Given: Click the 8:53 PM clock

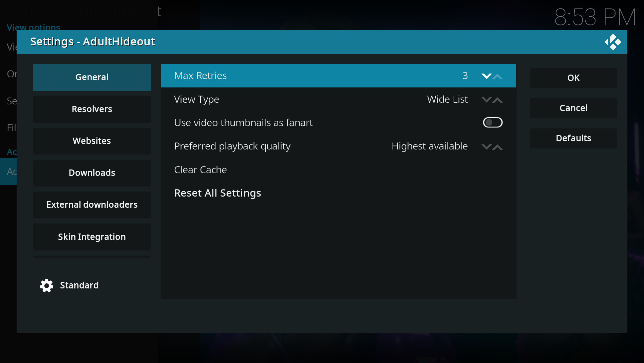Looking at the screenshot, I should click(595, 17).
